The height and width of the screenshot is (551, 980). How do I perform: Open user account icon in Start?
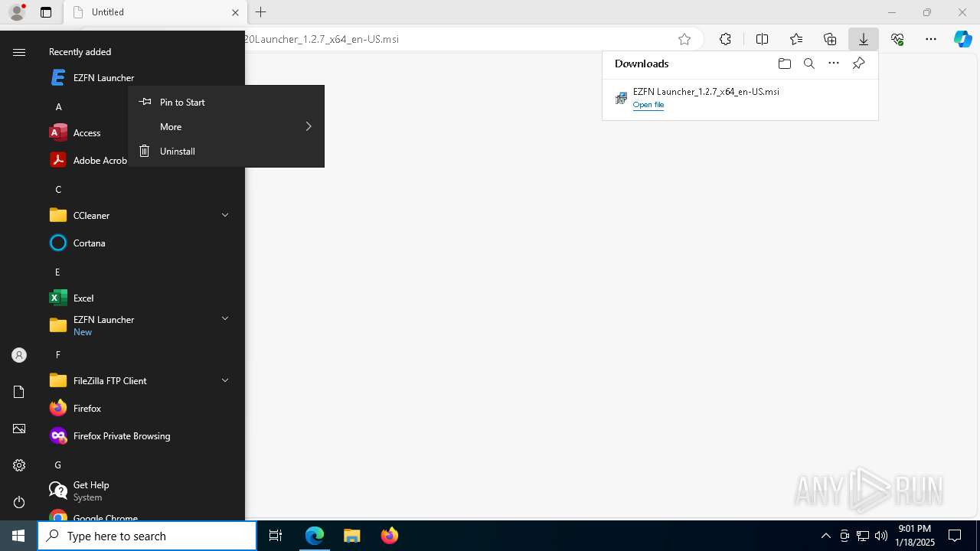pos(19,355)
